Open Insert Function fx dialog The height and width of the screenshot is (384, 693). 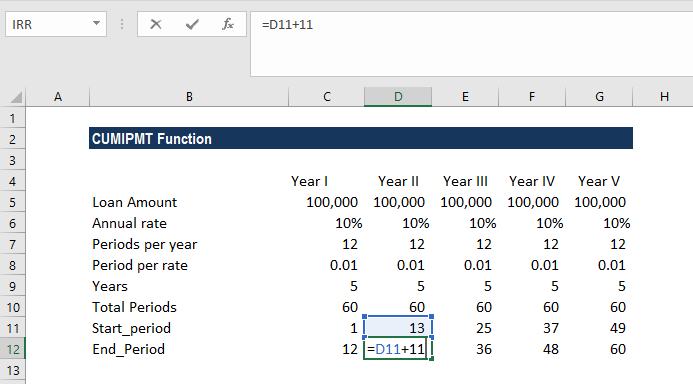228,24
